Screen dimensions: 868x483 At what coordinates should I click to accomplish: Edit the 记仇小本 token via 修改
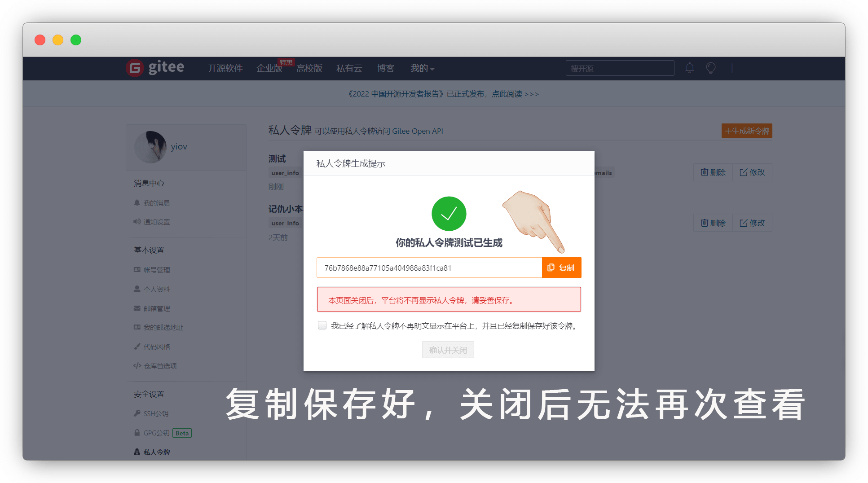click(x=752, y=223)
